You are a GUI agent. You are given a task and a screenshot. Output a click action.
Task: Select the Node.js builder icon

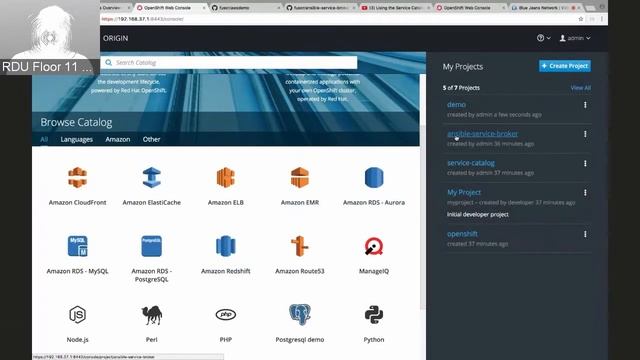coord(78,315)
